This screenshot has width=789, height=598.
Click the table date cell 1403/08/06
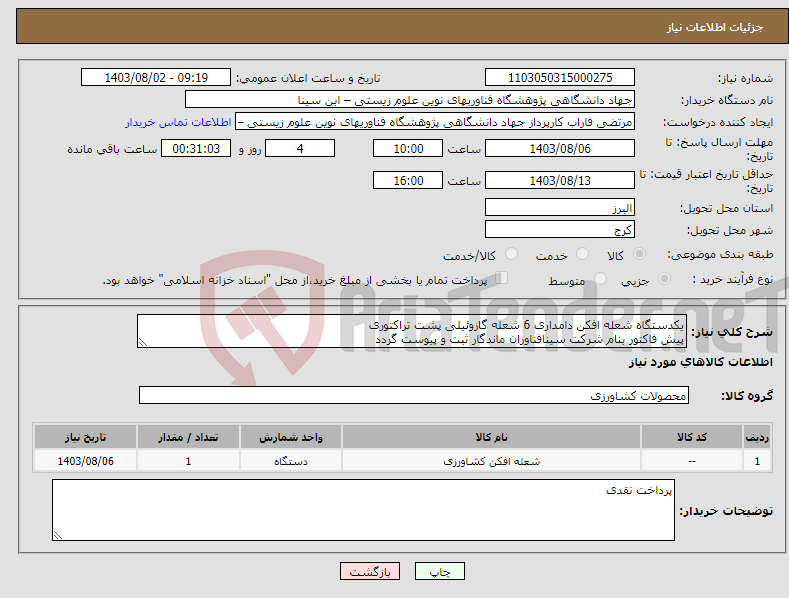pyautogui.click(x=86, y=461)
